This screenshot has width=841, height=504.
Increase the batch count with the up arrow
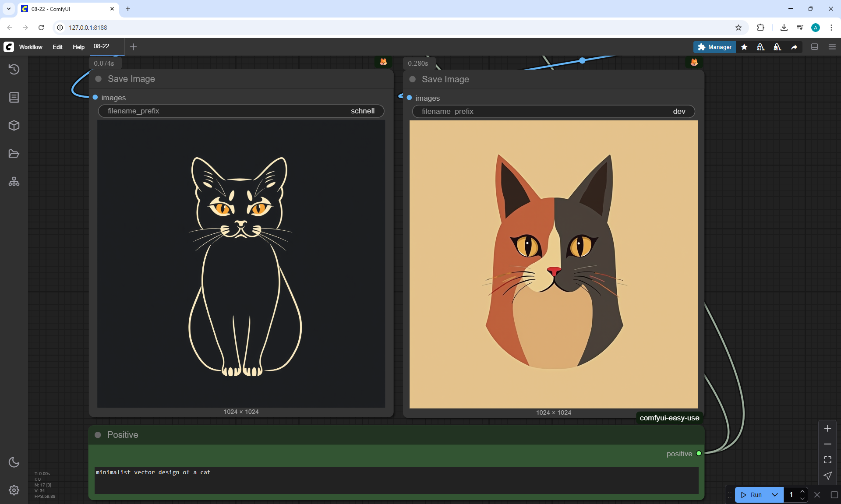click(x=802, y=491)
